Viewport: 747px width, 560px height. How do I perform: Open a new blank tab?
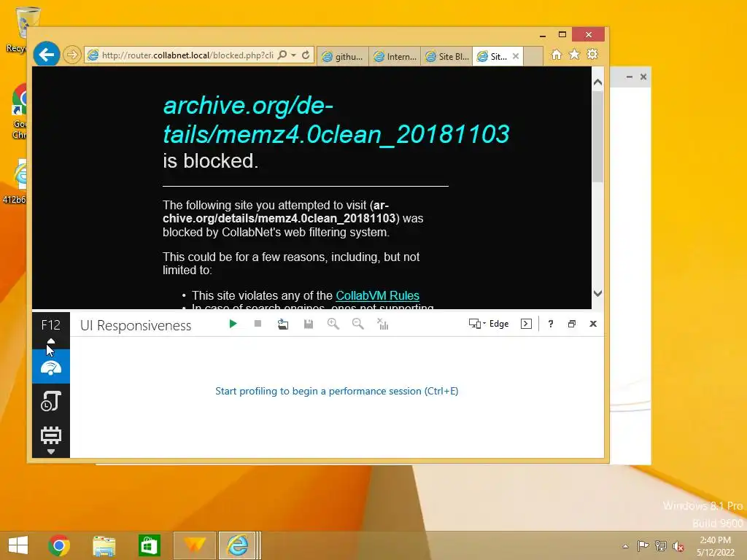(533, 56)
